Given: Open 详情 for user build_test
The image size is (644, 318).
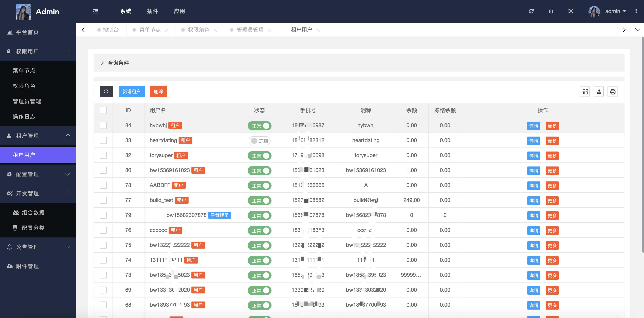Looking at the screenshot, I should (x=534, y=201).
